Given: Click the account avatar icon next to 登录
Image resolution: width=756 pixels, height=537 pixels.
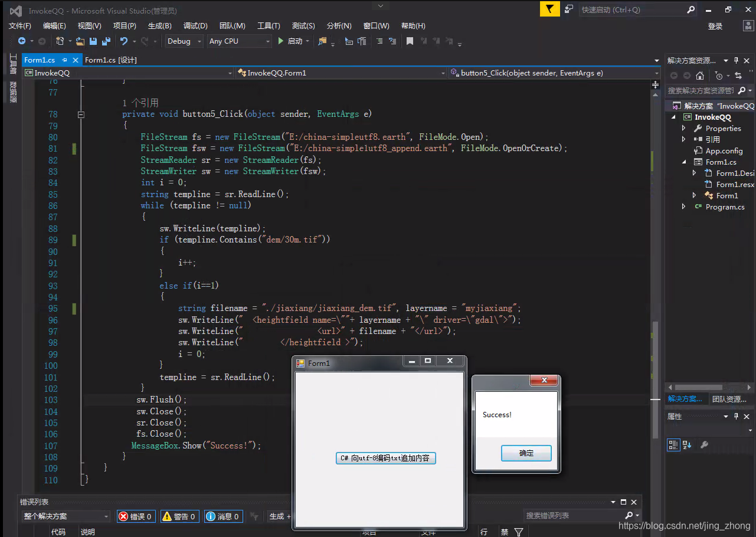Looking at the screenshot, I should pos(747,25).
